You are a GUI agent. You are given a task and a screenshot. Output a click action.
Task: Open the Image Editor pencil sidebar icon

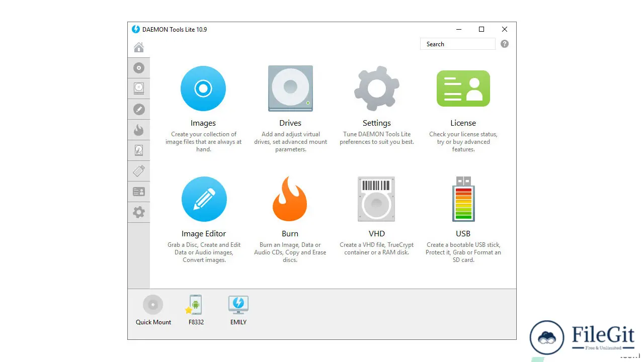tap(139, 109)
